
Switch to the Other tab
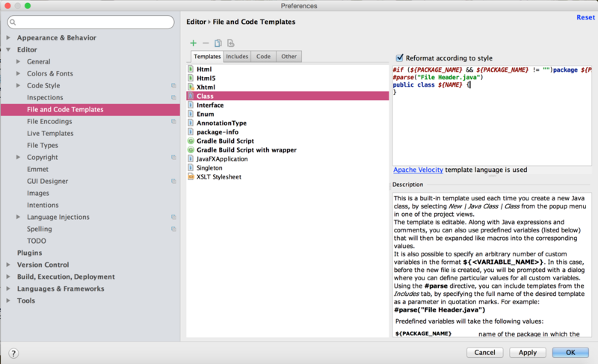(x=289, y=56)
